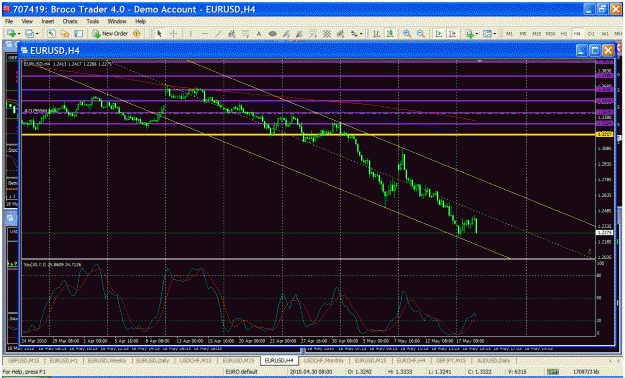The image size is (625, 378).
Task: Expand the New Chart dropdown arrow
Action: click(19, 34)
